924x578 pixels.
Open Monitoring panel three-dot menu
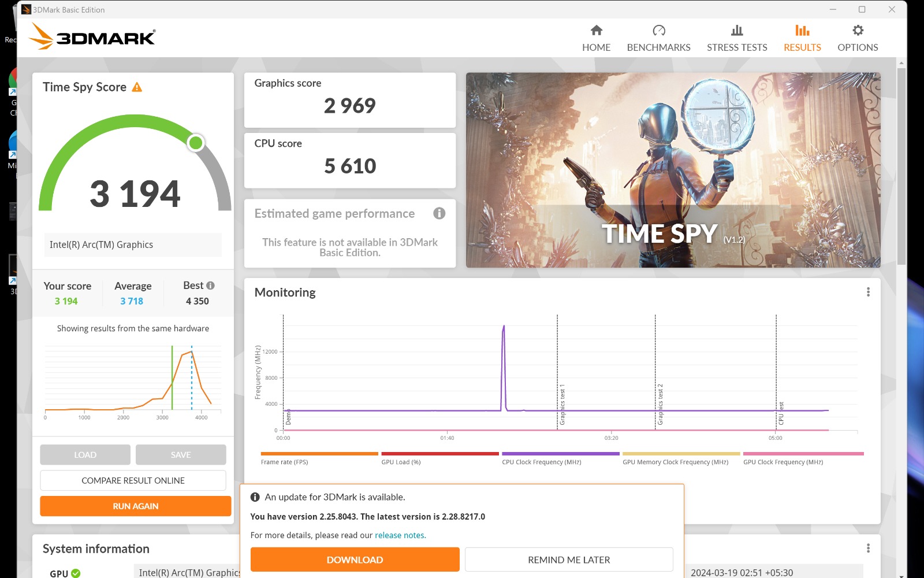(868, 292)
